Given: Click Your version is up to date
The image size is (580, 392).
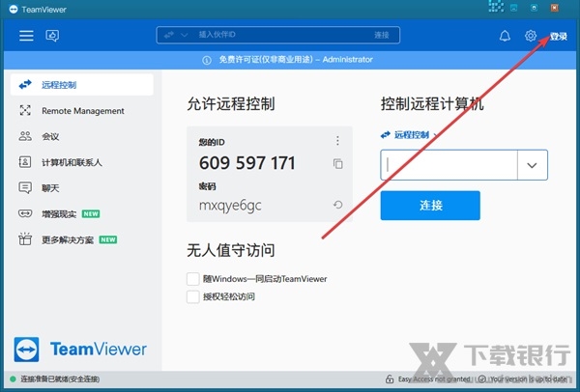Looking at the screenshot, I should tap(528, 379).
